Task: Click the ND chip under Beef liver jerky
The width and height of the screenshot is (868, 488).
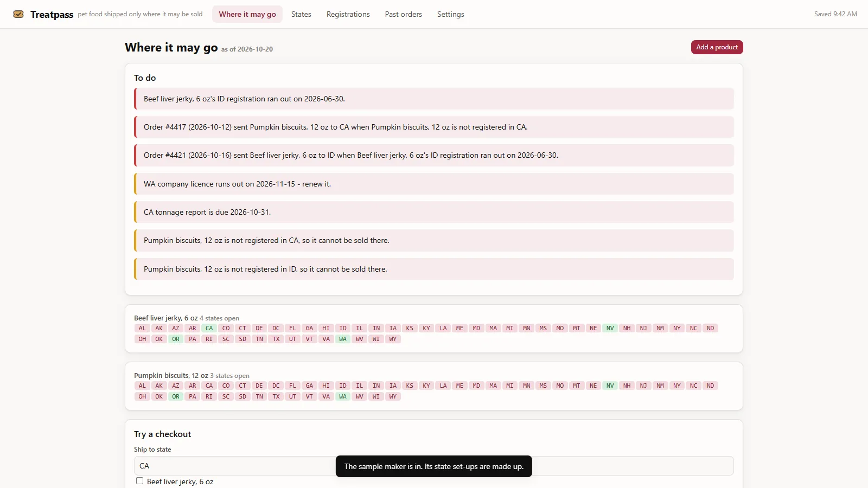Action: click(x=710, y=328)
